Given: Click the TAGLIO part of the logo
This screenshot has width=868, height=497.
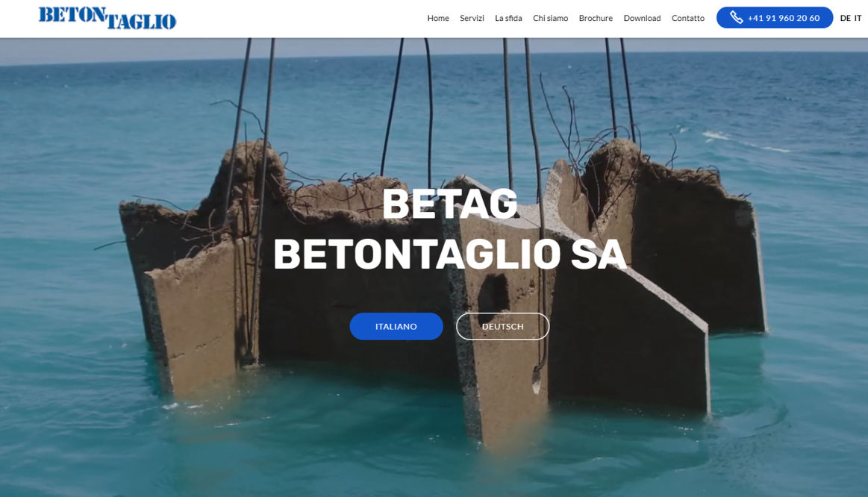Looking at the screenshot, I should click(x=141, y=22).
